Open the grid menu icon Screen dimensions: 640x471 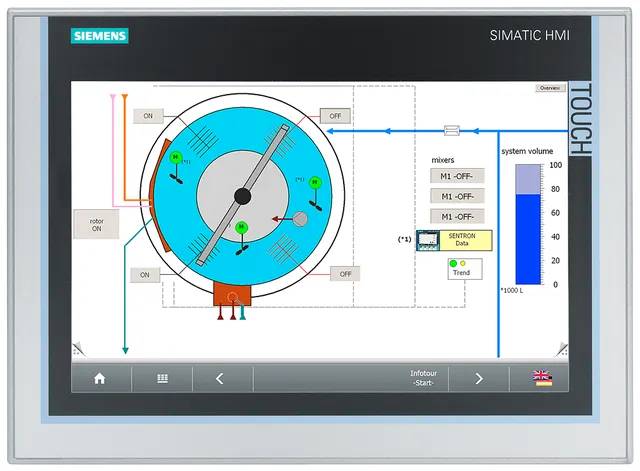162,379
